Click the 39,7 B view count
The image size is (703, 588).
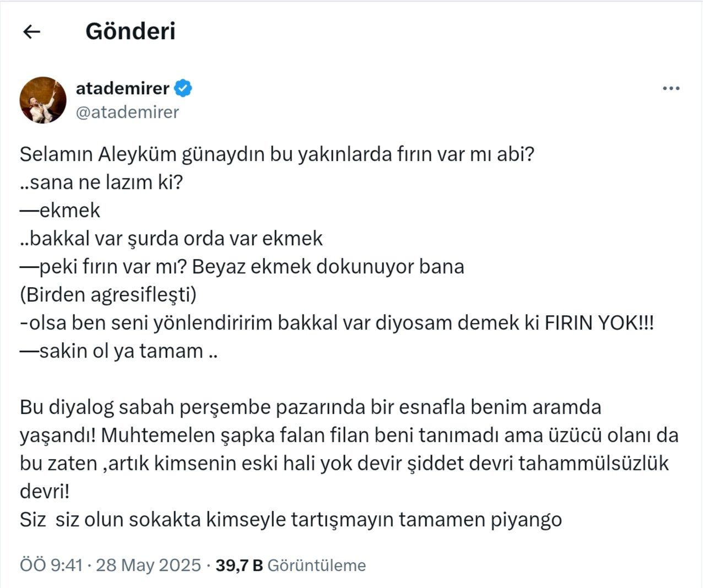[239, 565]
